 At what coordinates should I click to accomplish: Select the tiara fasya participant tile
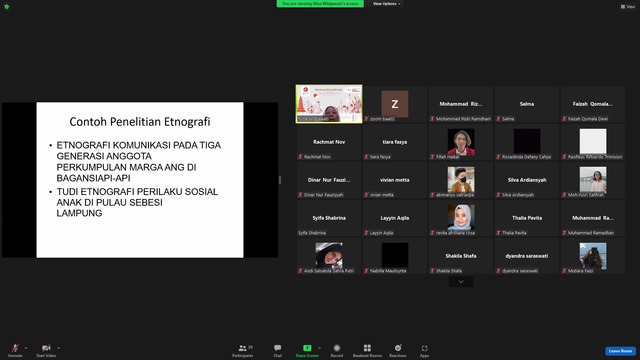395,142
